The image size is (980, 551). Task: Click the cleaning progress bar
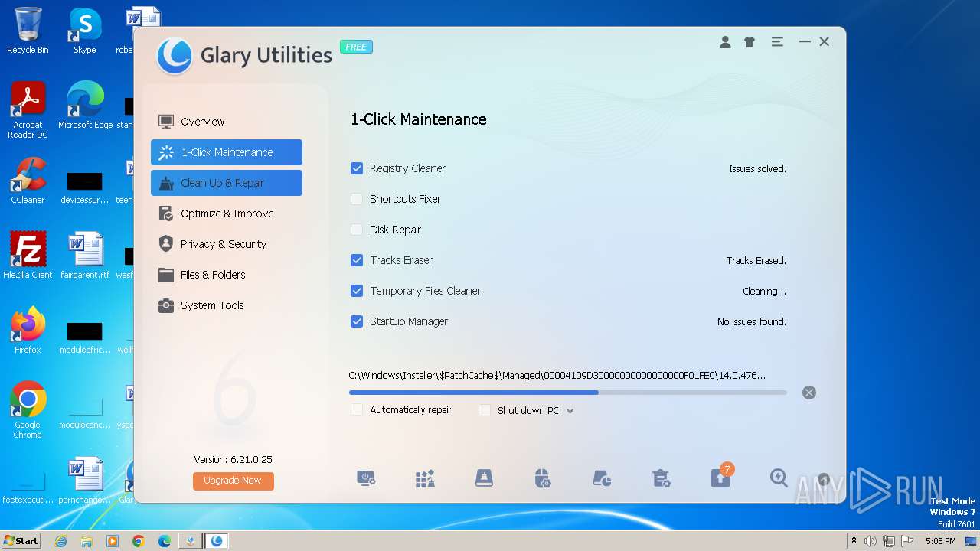[x=567, y=393]
